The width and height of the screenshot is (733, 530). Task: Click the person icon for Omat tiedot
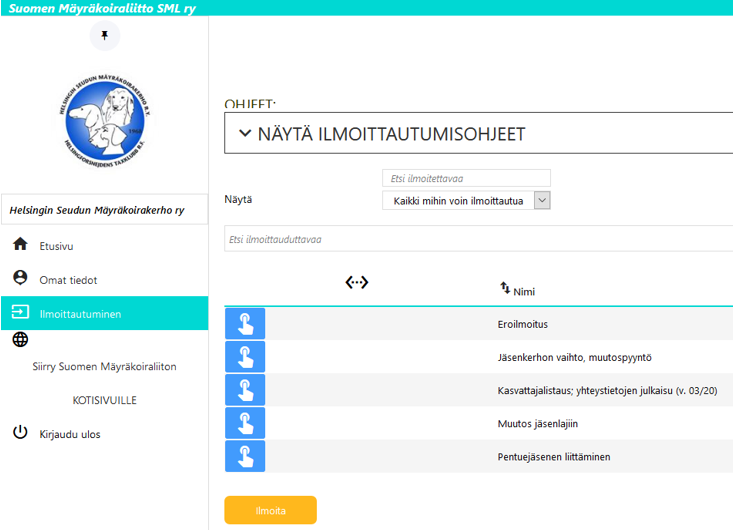20,278
